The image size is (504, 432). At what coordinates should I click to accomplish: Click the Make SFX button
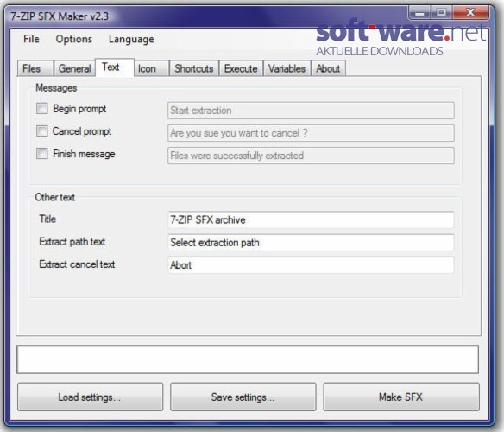coord(401,397)
